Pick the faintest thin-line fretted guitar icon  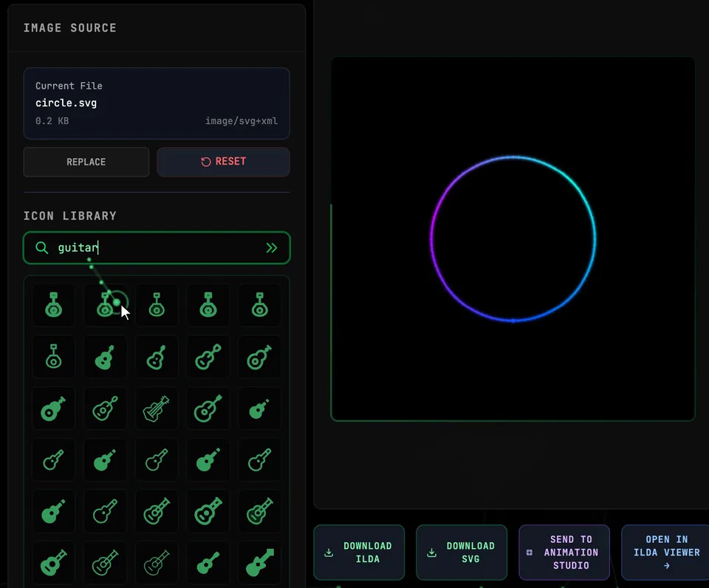[157, 562]
